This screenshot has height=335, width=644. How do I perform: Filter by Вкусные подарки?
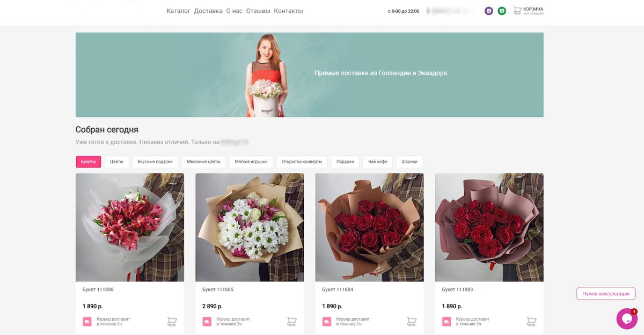(x=155, y=161)
